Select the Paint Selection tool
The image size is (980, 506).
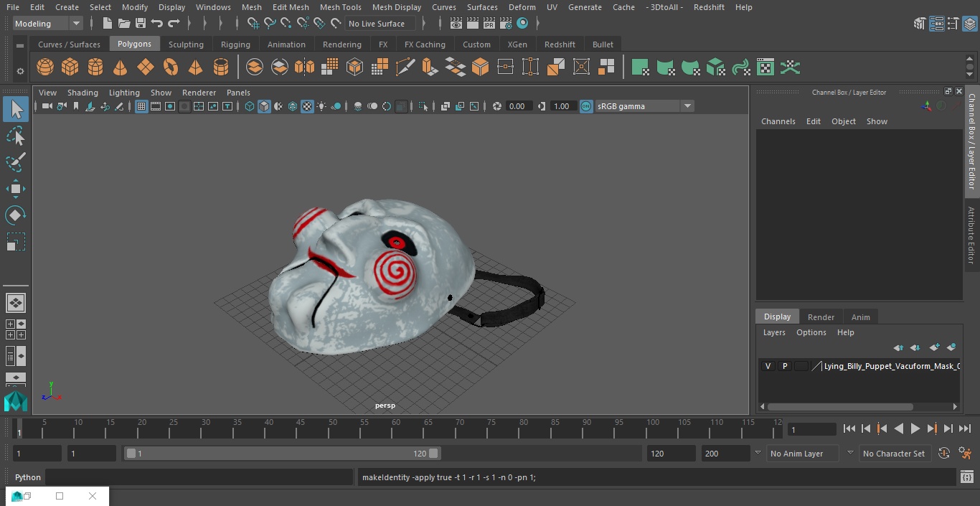point(16,162)
